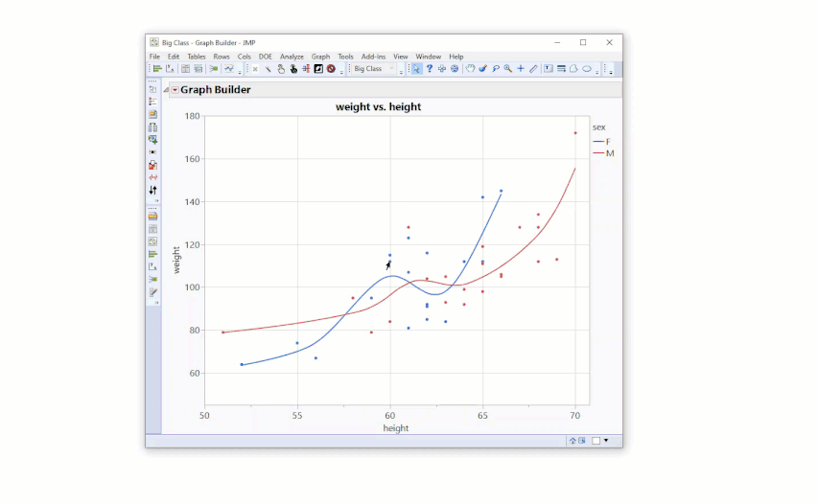
Task: Select the M legend entry
Action: point(603,153)
